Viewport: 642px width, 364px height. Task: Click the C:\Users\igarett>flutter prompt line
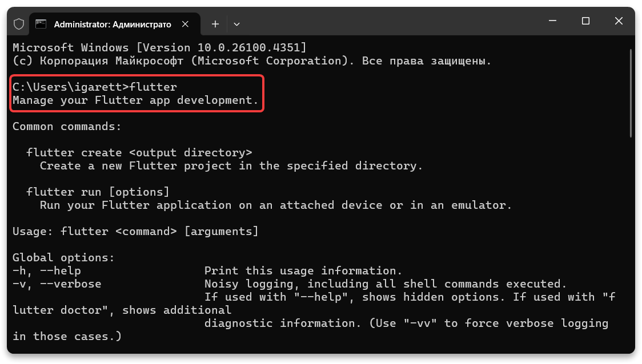[x=95, y=87]
